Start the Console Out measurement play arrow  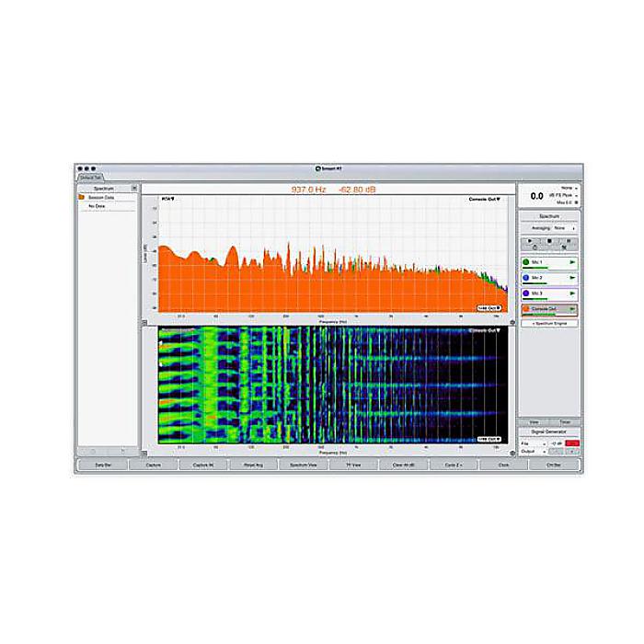572,309
